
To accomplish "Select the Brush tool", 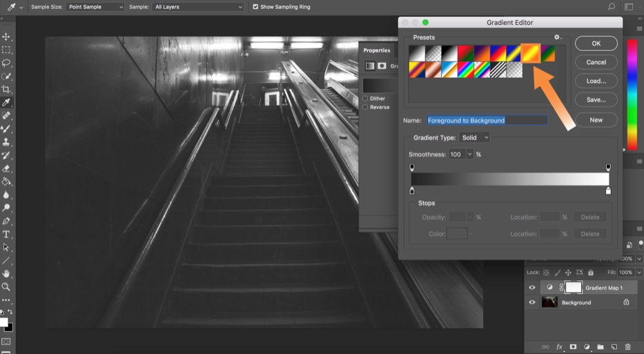I will coord(6,129).
